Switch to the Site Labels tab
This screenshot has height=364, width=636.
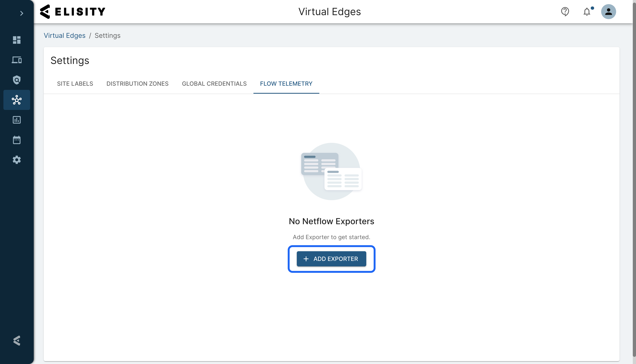[x=75, y=83]
